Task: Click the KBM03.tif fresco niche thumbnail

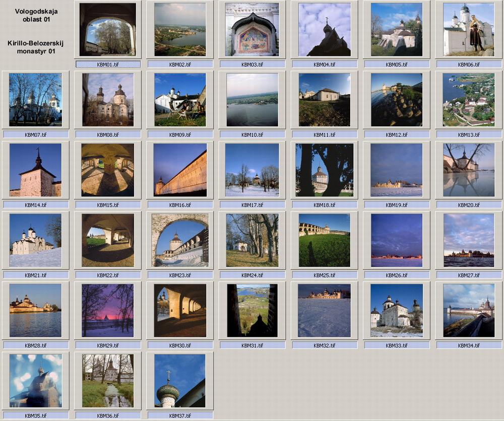Action: [x=253, y=30]
